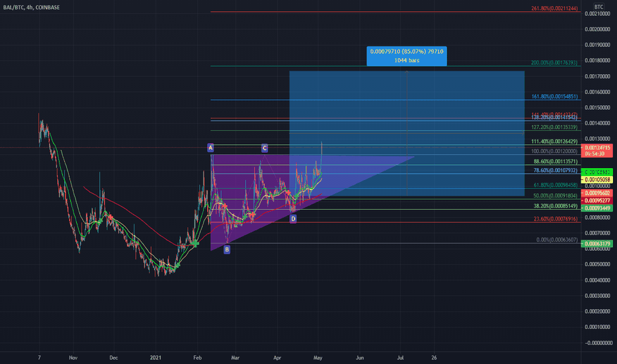The height and width of the screenshot is (364, 617).
Task: Open the BTC currency badge on price axis
Action: (598, 7)
